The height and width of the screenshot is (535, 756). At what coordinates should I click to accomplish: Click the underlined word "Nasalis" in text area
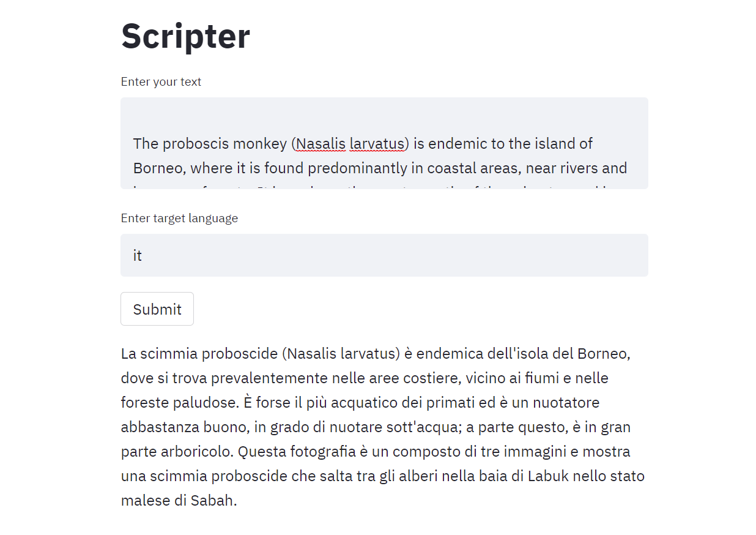[x=321, y=144]
